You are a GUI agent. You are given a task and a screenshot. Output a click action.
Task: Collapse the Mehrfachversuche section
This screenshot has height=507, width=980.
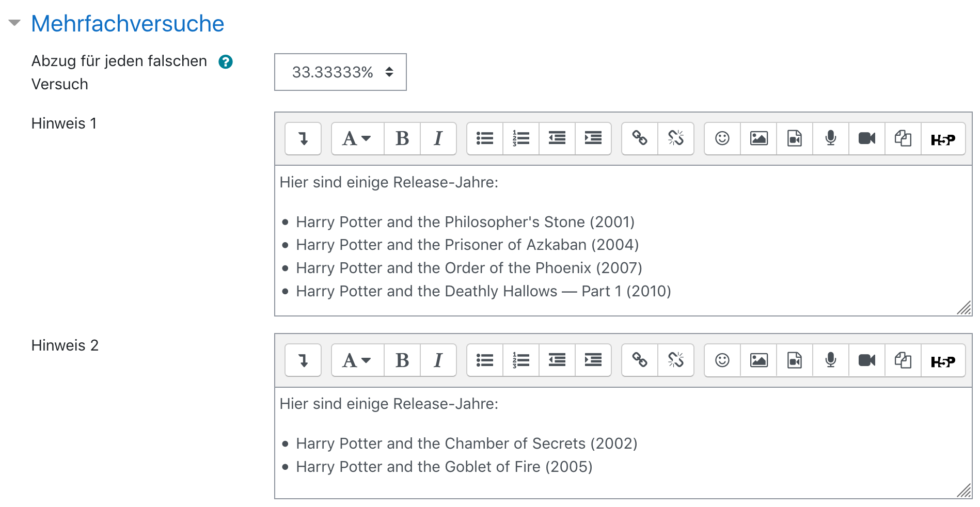tap(14, 23)
